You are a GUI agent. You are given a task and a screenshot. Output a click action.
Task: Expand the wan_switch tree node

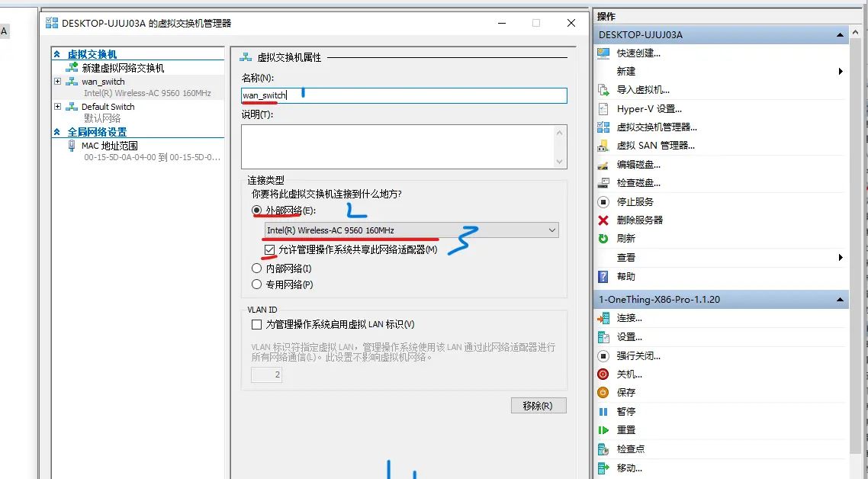(57, 82)
